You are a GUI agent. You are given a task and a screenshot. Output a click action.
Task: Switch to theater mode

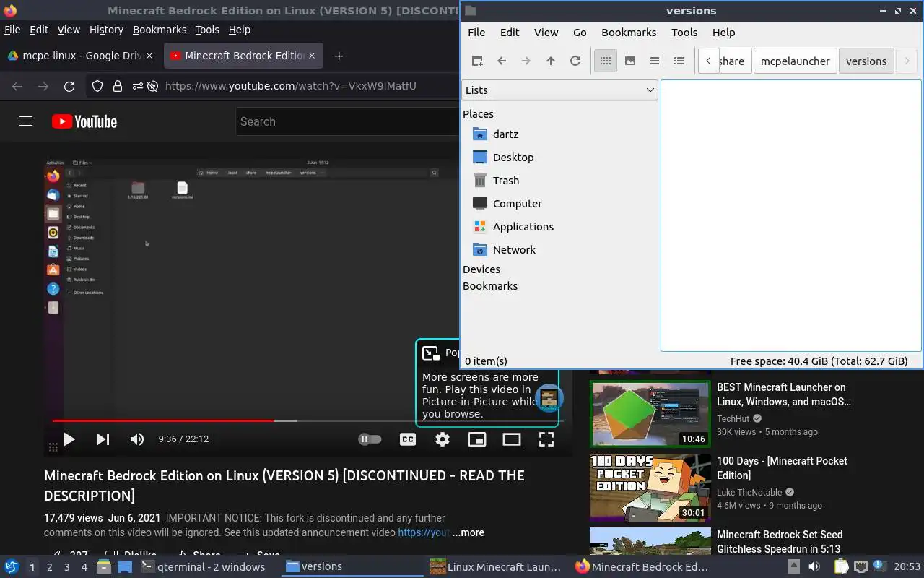pyautogui.click(x=512, y=439)
